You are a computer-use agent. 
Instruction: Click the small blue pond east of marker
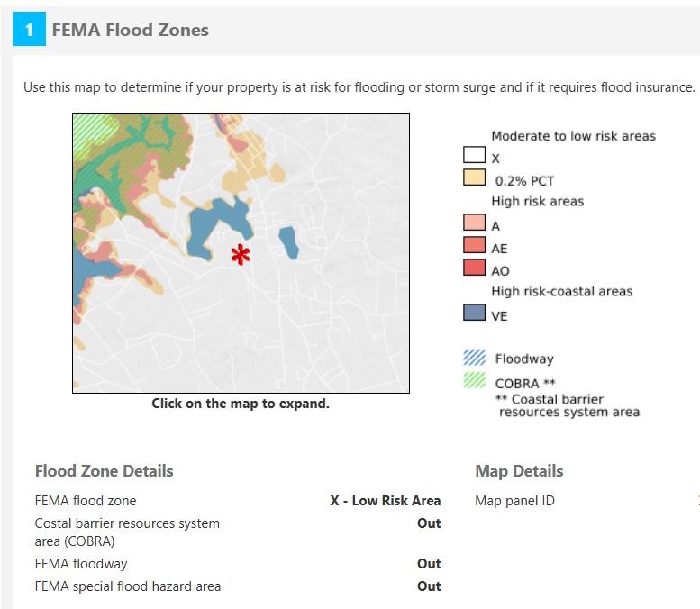point(288,241)
